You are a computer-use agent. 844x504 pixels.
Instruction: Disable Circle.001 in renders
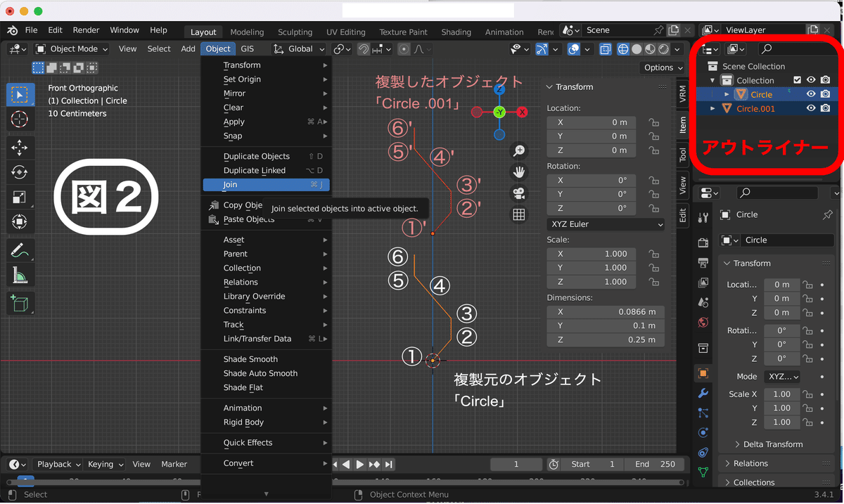[826, 108]
